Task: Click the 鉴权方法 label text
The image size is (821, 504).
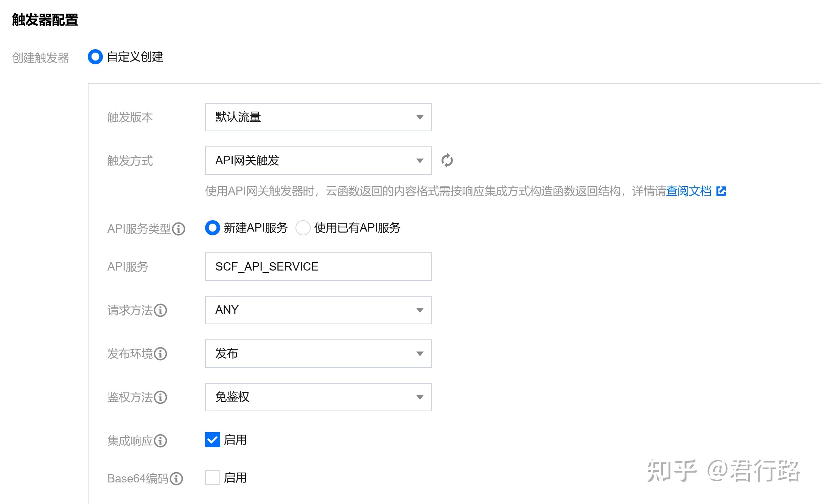Action: tap(130, 397)
